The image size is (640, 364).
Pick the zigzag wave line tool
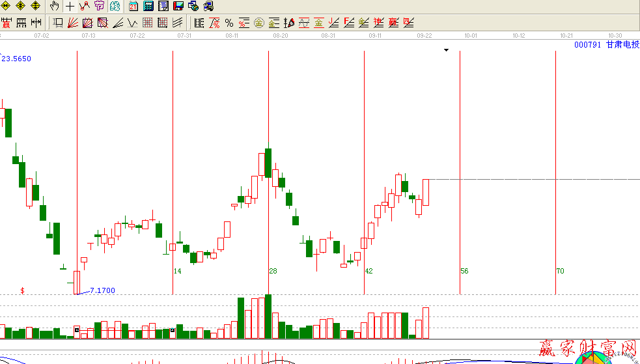132,23
